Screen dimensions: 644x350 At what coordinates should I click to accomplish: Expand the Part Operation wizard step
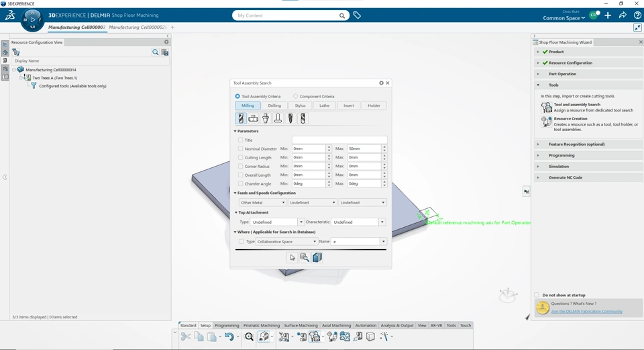[x=538, y=74]
